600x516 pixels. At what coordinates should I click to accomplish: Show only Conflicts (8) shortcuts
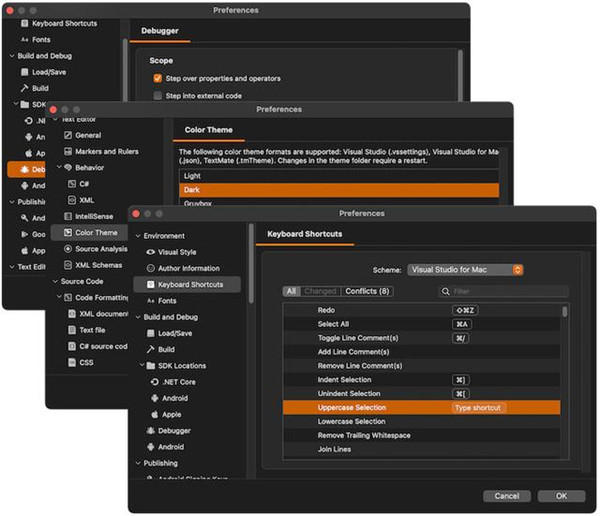367,291
